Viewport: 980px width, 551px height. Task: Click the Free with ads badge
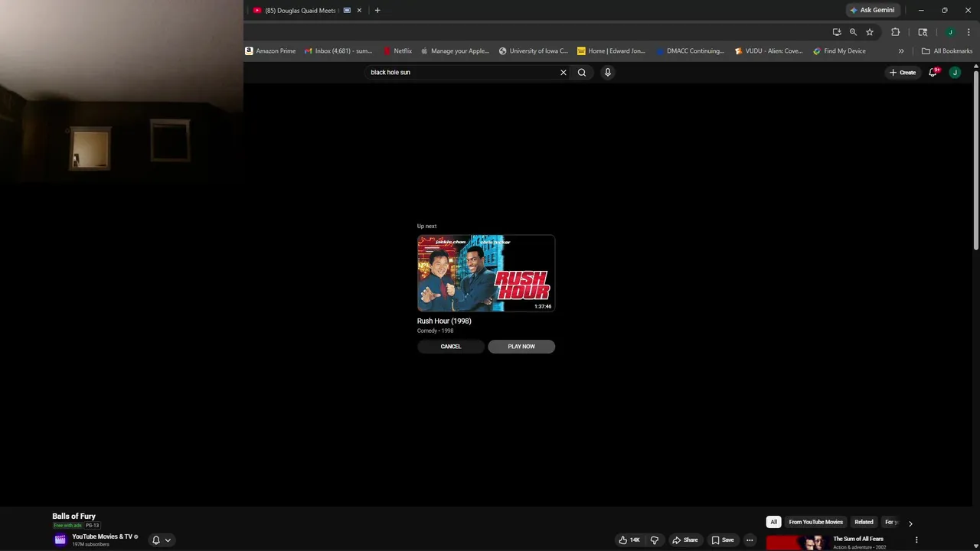click(x=68, y=526)
